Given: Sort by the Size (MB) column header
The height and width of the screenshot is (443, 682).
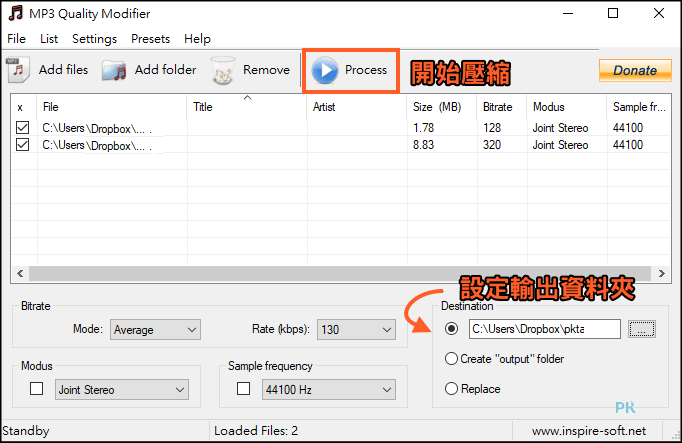Looking at the screenshot, I should (x=442, y=107).
